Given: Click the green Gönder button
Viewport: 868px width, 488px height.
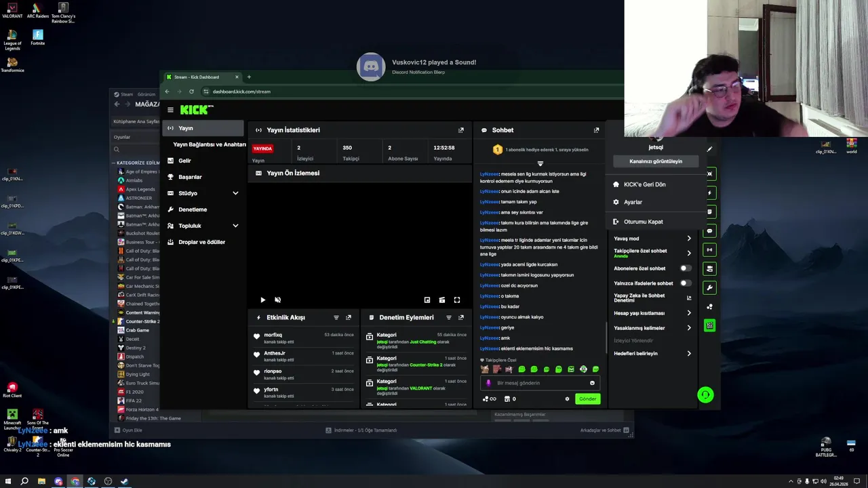Looking at the screenshot, I should (587, 399).
